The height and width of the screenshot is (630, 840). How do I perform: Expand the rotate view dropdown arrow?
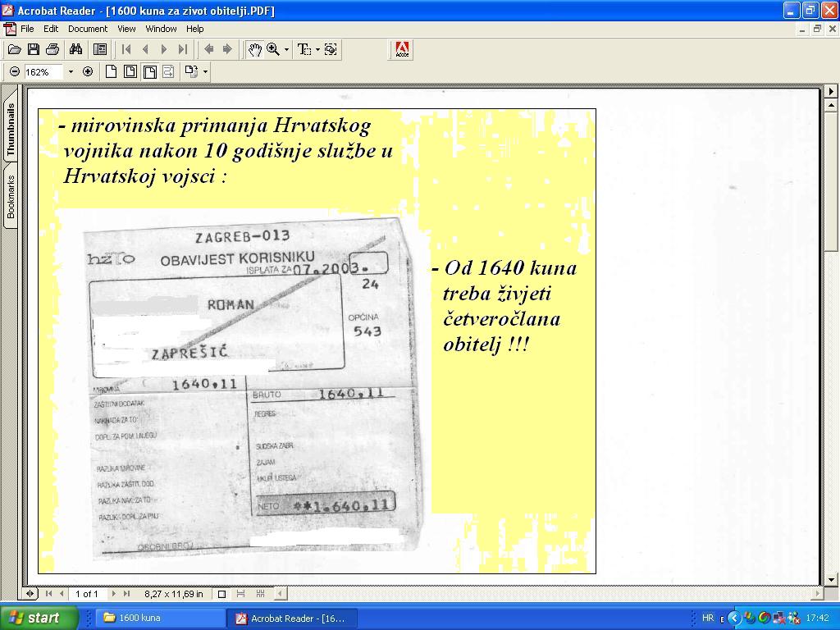[205, 71]
